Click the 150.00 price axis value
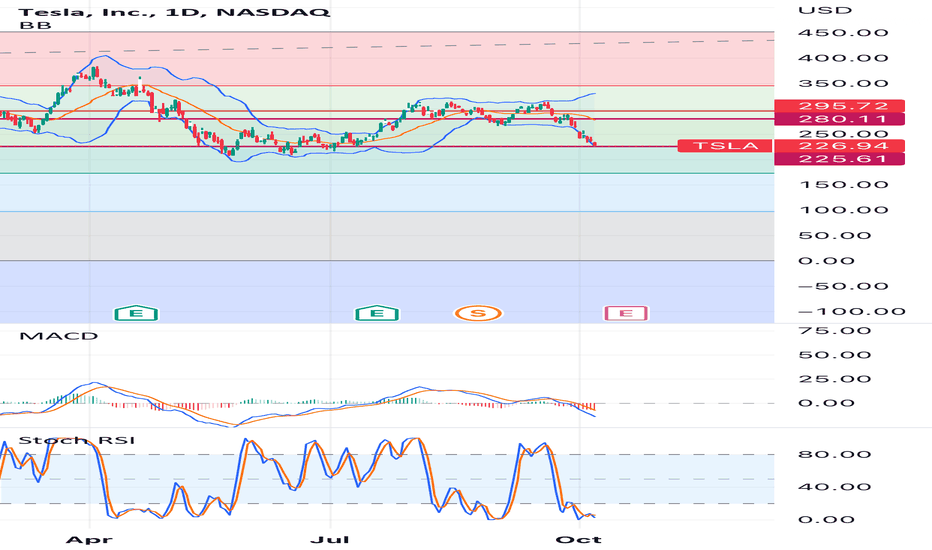This screenshot has width=932, height=550. coord(843,185)
